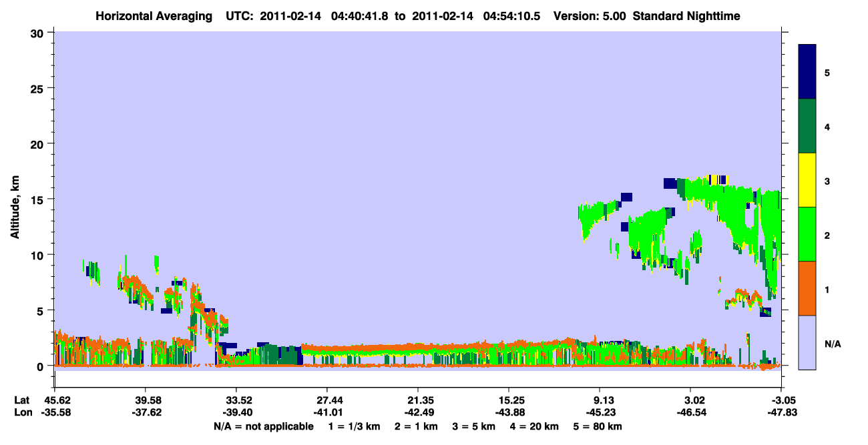Screen dimensions: 868x445
Task: Click the altitude tick label 20
Action: click(39, 143)
